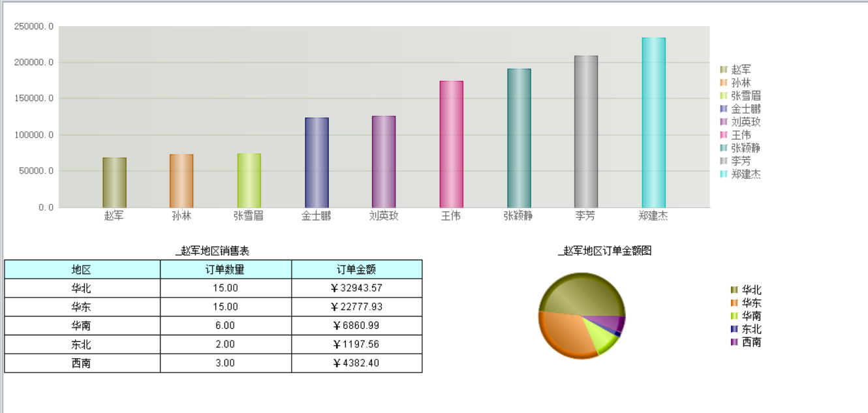Click the 郑建杰 legend color swatch
The width and height of the screenshot is (868, 413).
click(723, 174)
